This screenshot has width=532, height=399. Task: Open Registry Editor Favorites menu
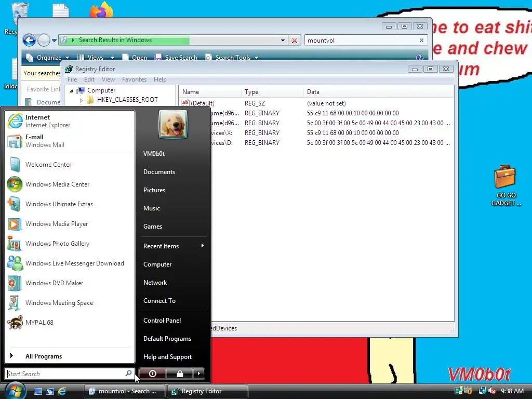[134, 79]
